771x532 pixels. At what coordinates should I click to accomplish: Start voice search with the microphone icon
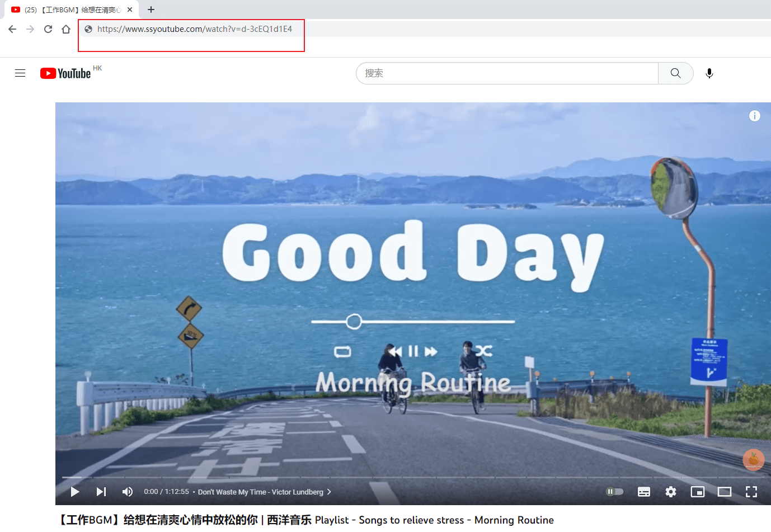(x=709, y=73)
